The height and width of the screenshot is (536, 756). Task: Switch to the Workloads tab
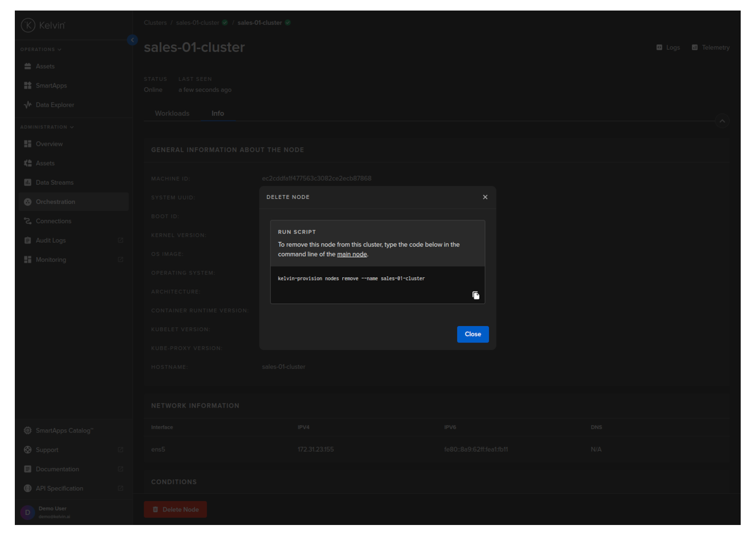click(x=172, y=113)
